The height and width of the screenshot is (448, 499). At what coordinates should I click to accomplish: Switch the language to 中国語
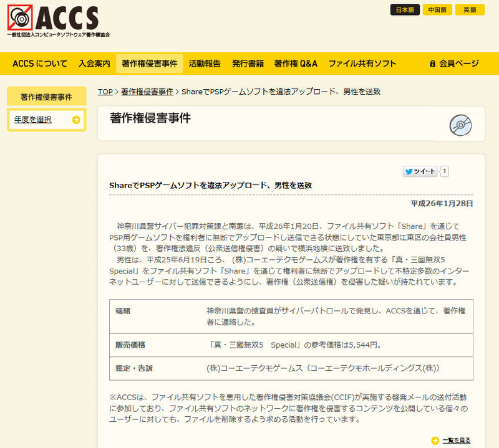(x=437, y=10)
